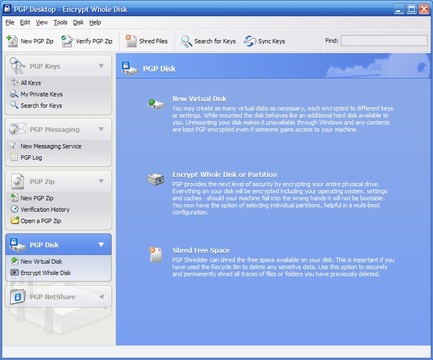The height and width of the screenshot is (360, 433).
Task: Expand the PGP NetShare panel arrow
Action: tap(101, 296)
